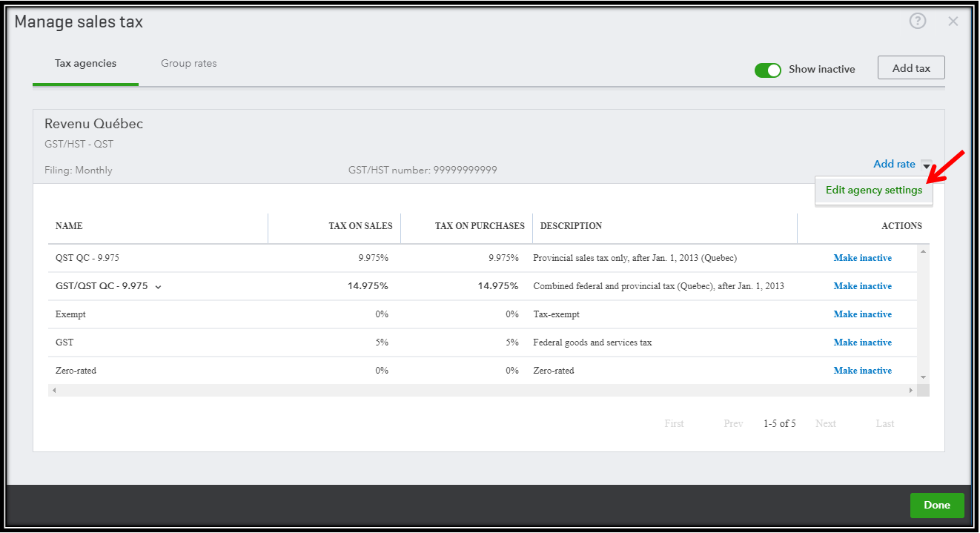Make QST QC - 9.975 inactive

(x=862, y=258)
